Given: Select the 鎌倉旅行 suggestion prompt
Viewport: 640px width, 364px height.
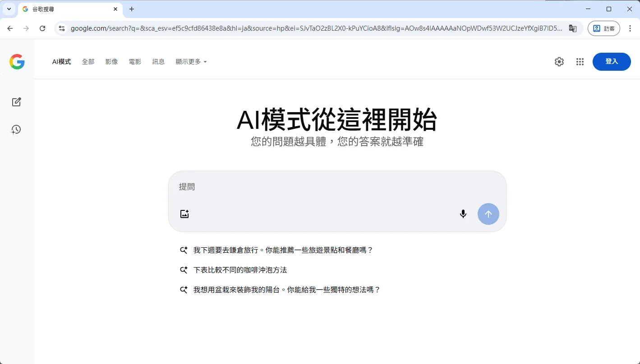Looking at the screenshot, I should click(283, 250).
